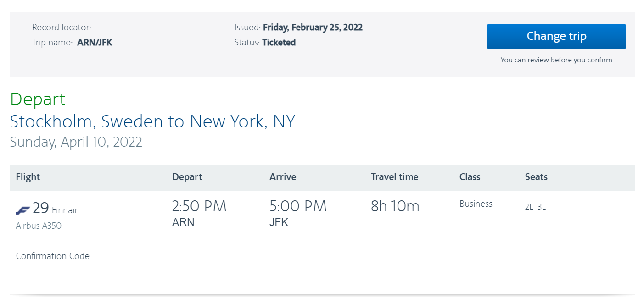
Task: Click the Airbus A350 aircraft label
Action: pyautogui.click(x=38, y=226)
